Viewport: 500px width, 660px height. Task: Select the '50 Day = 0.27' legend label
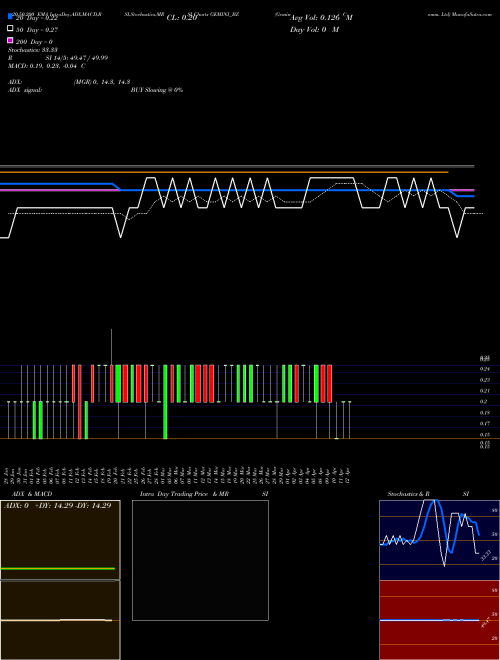[37, 30]
